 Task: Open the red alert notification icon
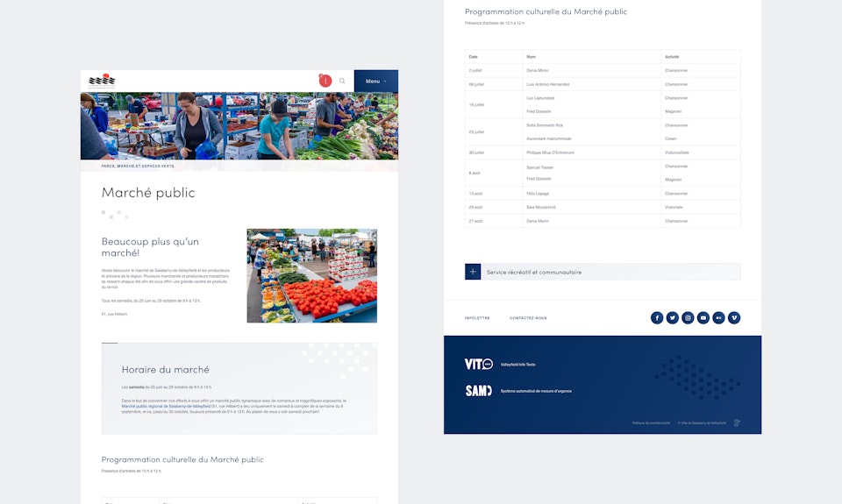click(x=325, y=81)
